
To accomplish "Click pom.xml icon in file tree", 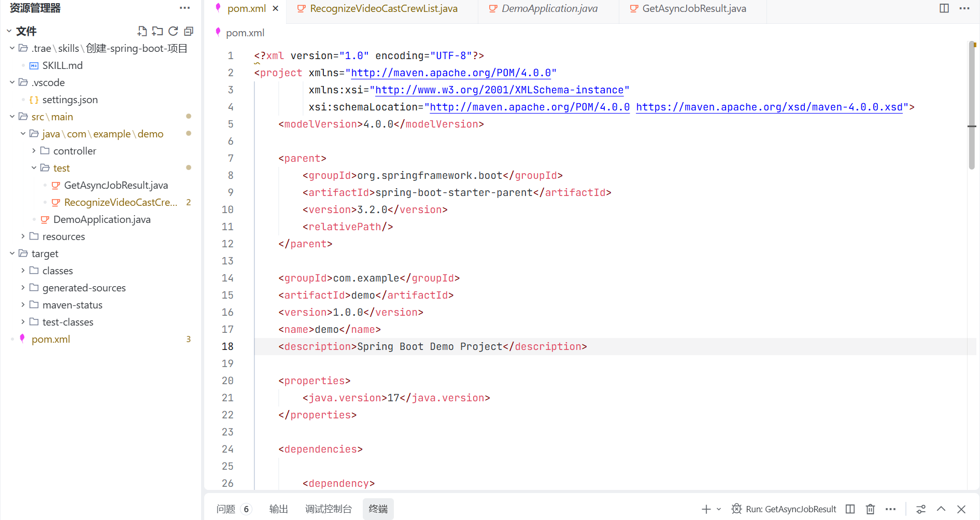I will click(x=22, y=339).
